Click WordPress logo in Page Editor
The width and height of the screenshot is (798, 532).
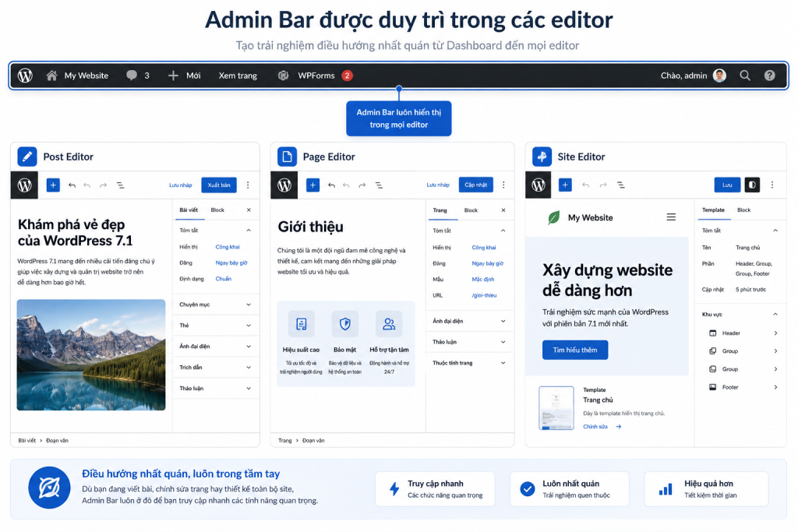(x=284, y=185)
